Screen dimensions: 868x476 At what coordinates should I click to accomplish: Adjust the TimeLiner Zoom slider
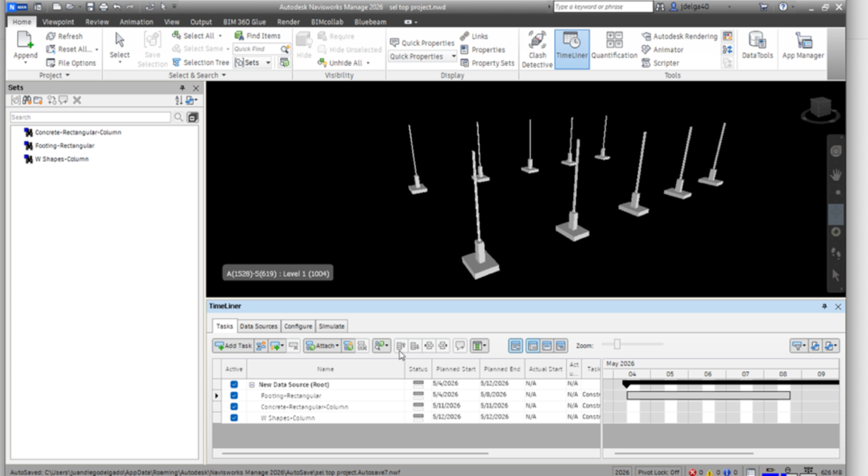pyautogui.click(x=617, y=344)
